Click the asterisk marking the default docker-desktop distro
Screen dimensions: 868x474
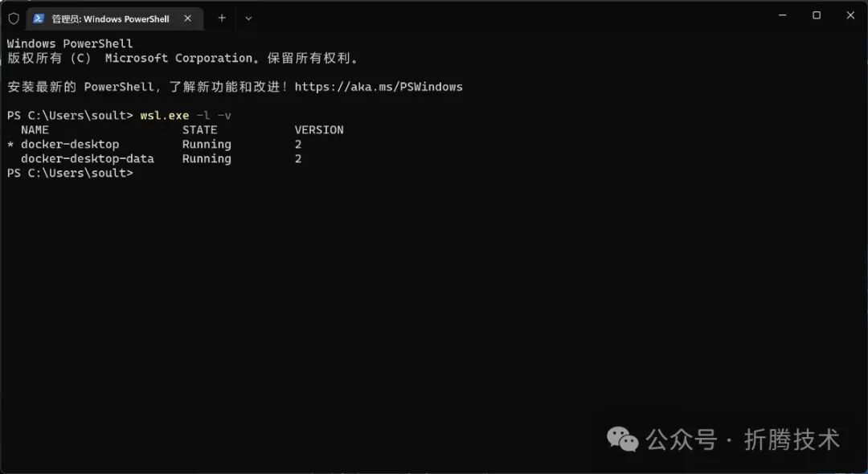(x=10, y=145)
